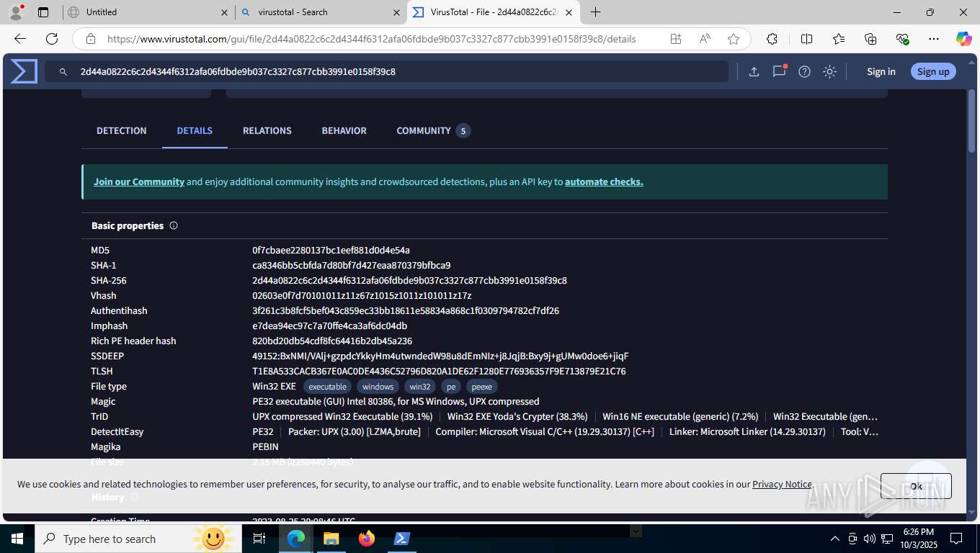980x553 pixels.
Task: Select the MD5 hash value
Action: click(x=331, y=251)
